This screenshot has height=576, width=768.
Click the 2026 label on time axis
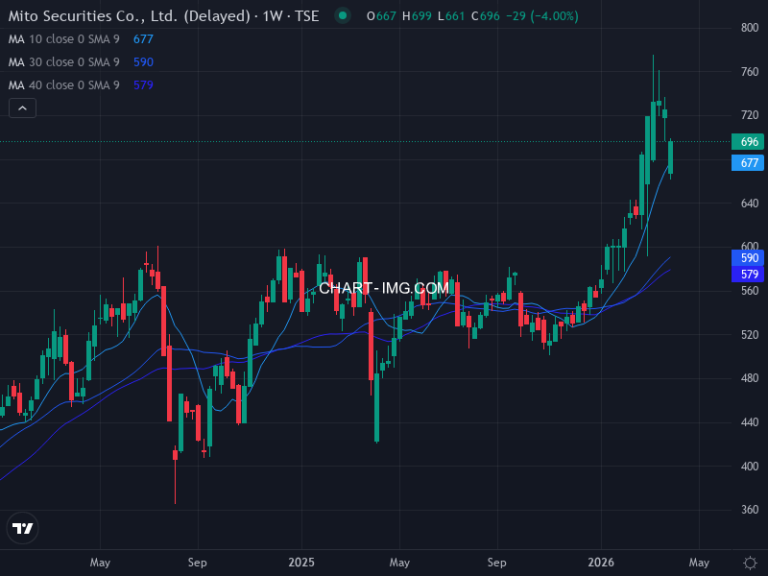click(601, 562)
